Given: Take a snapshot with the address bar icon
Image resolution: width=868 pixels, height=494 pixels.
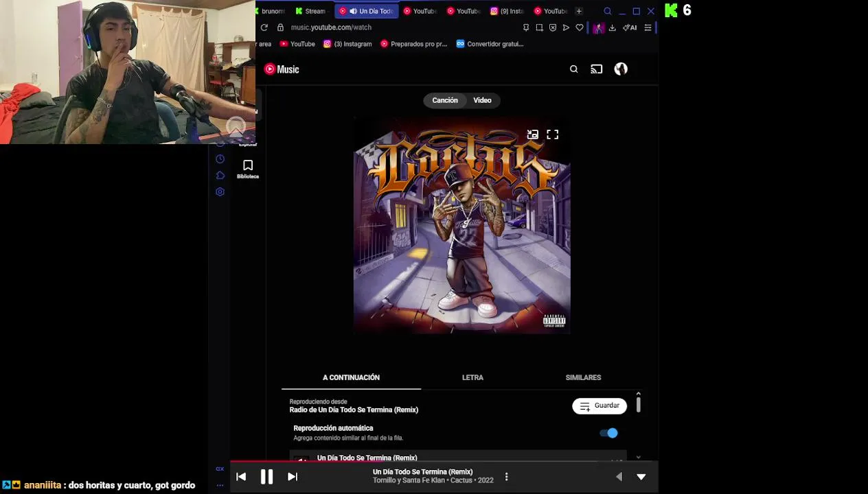Looking at the screenshot, I should click(539, 27).
